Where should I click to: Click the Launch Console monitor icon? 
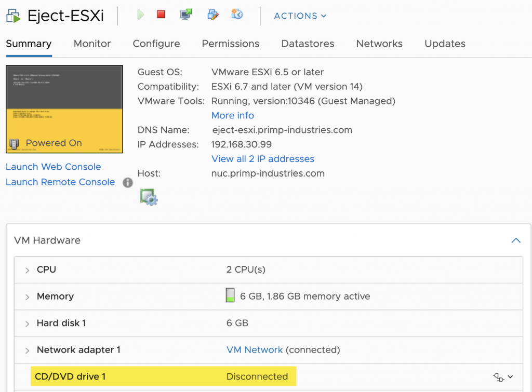[x=186, y=15]
